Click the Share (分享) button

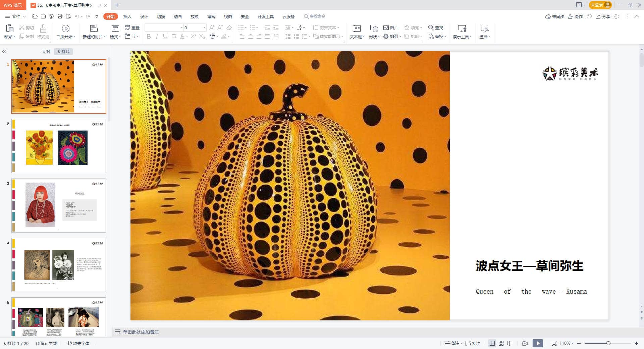point(603,16)
